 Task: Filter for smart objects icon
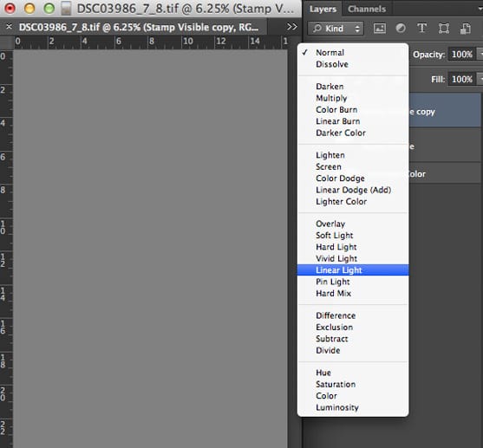coord(466,29)
